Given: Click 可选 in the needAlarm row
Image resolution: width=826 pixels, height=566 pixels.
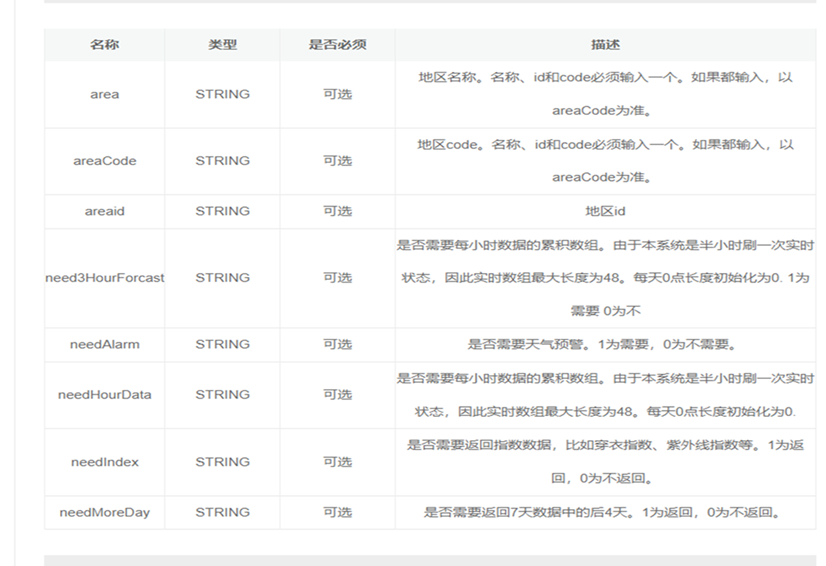Looking at the screenshot, I should (337, 345).
